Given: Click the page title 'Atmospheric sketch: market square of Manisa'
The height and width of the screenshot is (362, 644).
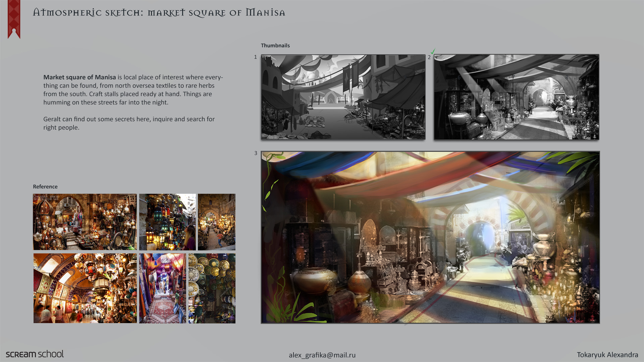Looking at the screenshot, I should 159,13.
